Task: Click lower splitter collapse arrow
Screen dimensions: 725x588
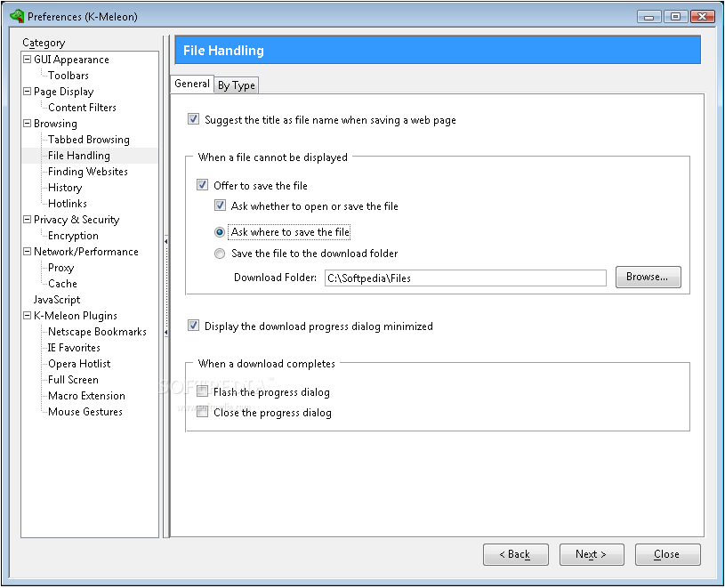Action: (x=166, y=333)
